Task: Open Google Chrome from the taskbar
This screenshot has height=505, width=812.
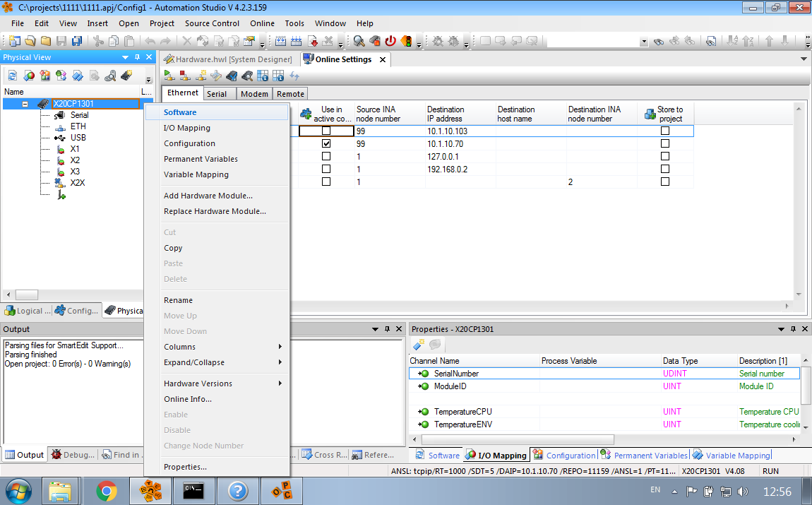Action: (106, 491)
